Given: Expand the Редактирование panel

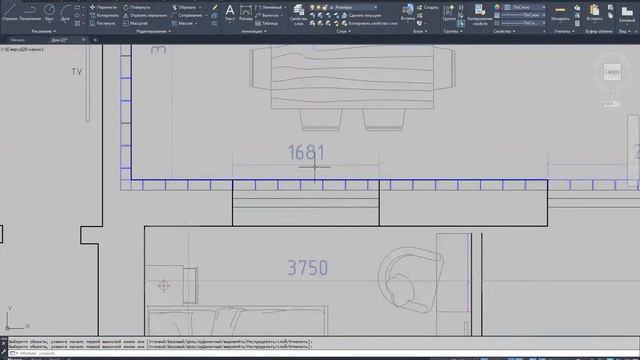Looking at the screenshot, I should [x=154, y=31].
